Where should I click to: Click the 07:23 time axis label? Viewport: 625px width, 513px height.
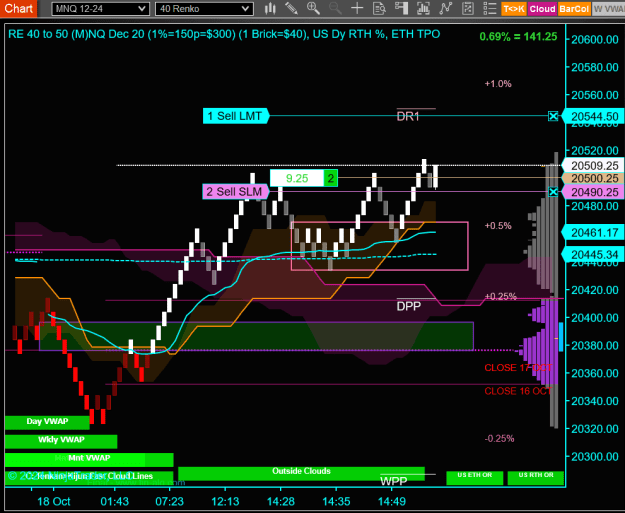pos(169,501)
